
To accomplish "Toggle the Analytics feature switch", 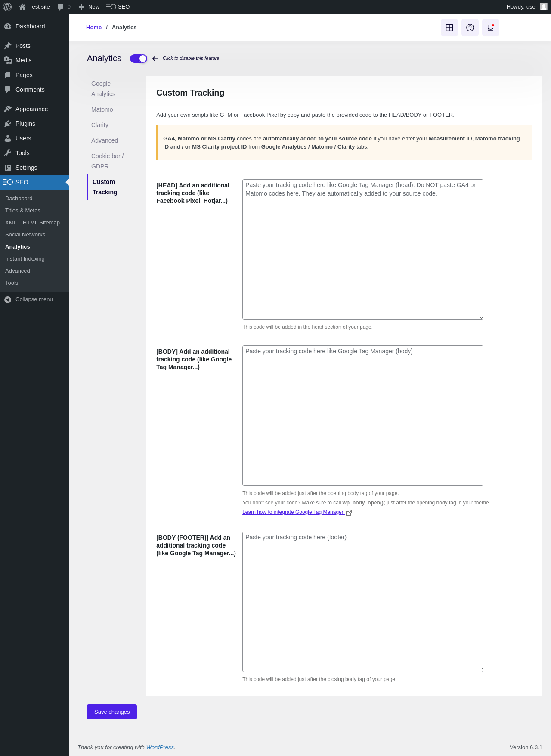I will pos(139,59).
